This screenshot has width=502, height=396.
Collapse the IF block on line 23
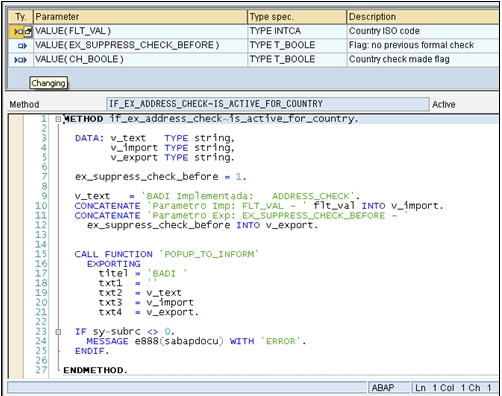coord(58,332)
